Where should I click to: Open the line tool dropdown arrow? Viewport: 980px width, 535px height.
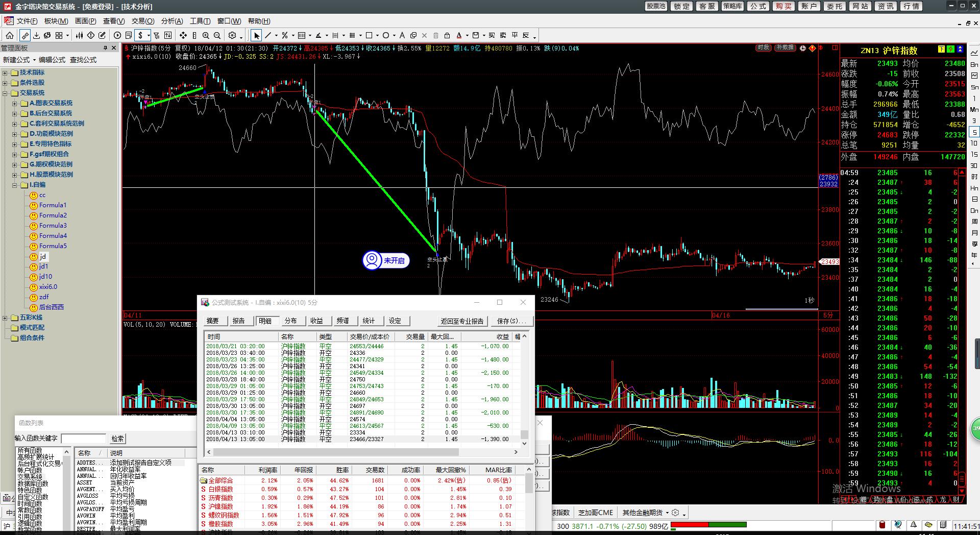tap(276, 36)
